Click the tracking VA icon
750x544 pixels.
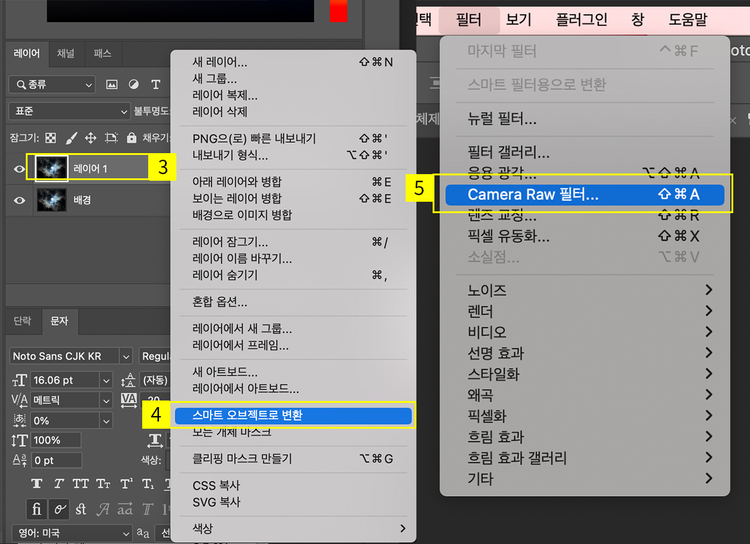coord(129,400)
